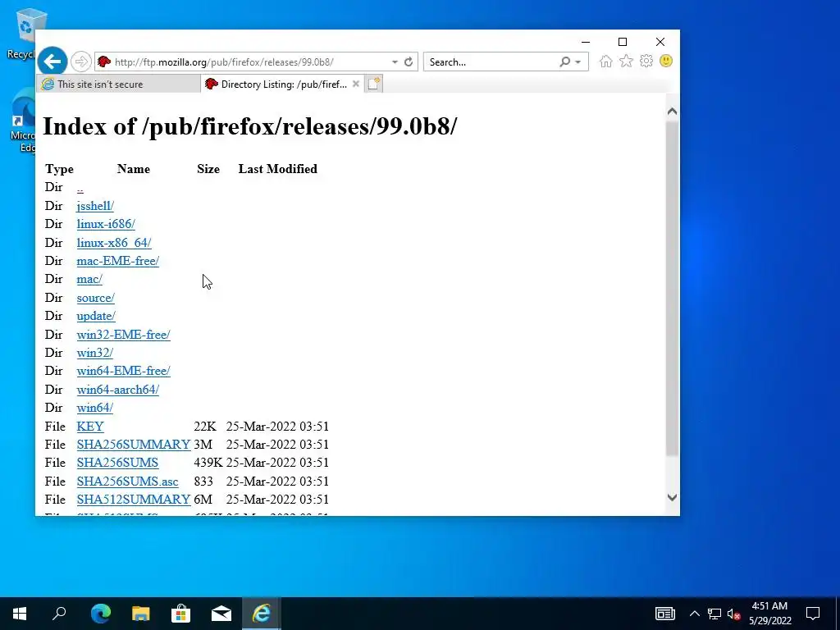Expand the search provider dropdown arrow
The image size is (840, 630).
578,62
